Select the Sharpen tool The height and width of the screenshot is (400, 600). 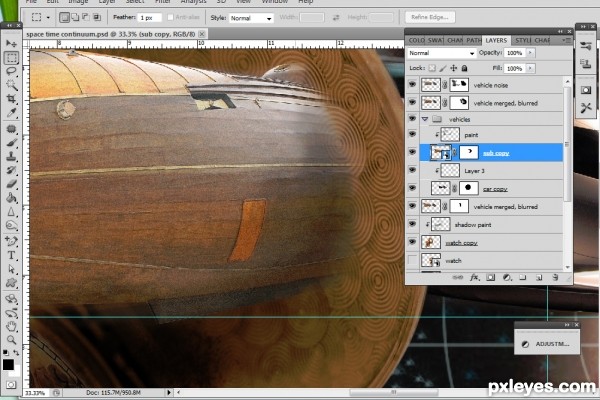pos(11,212)
